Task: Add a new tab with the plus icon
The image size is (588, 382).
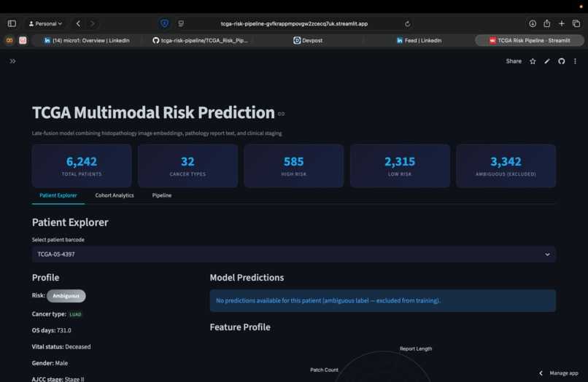Action: pos(562,23)
